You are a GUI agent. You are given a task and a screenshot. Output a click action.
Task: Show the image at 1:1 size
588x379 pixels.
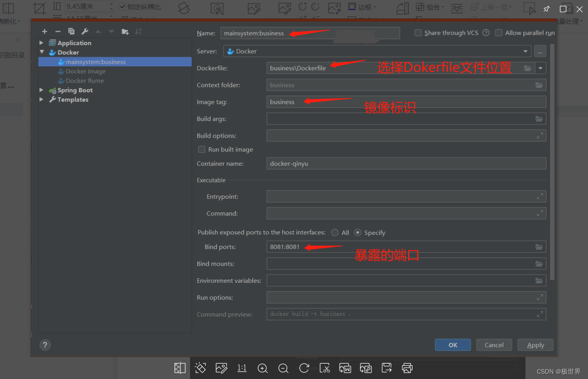click(242, 368)
